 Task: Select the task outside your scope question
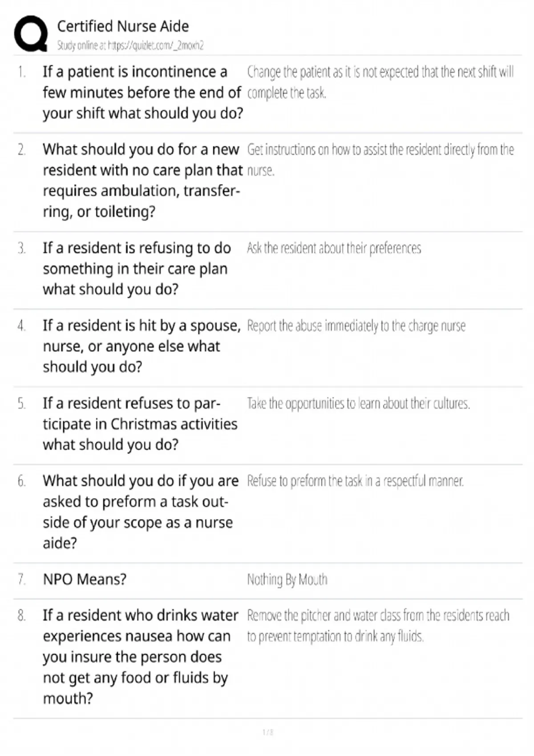[x=141, y=512]
